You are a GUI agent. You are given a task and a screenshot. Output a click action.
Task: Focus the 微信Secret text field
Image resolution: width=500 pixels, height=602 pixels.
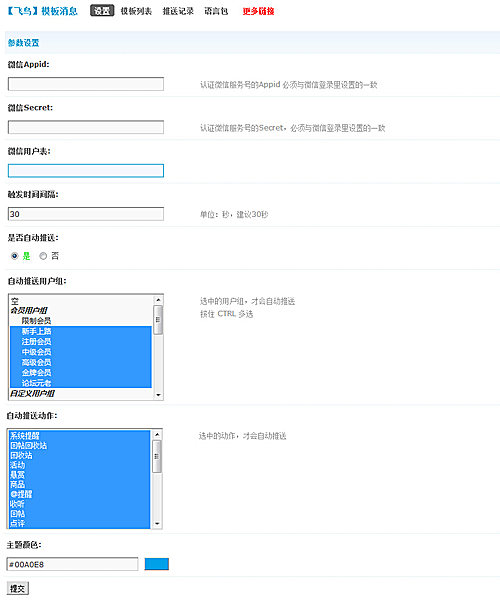(x=86, y=127)
